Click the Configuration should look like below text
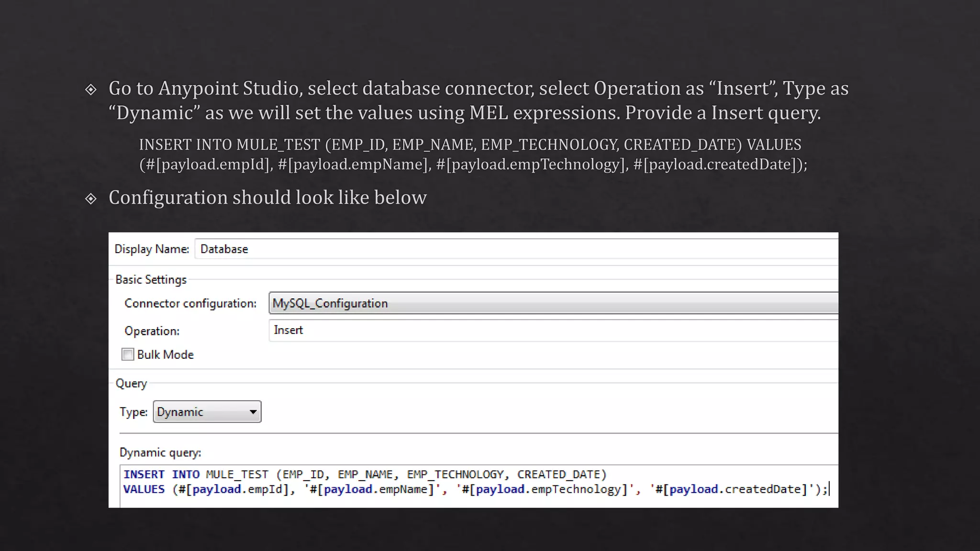Image resolution: width=980 pixels, height=551 pixels. coord(267,198)
